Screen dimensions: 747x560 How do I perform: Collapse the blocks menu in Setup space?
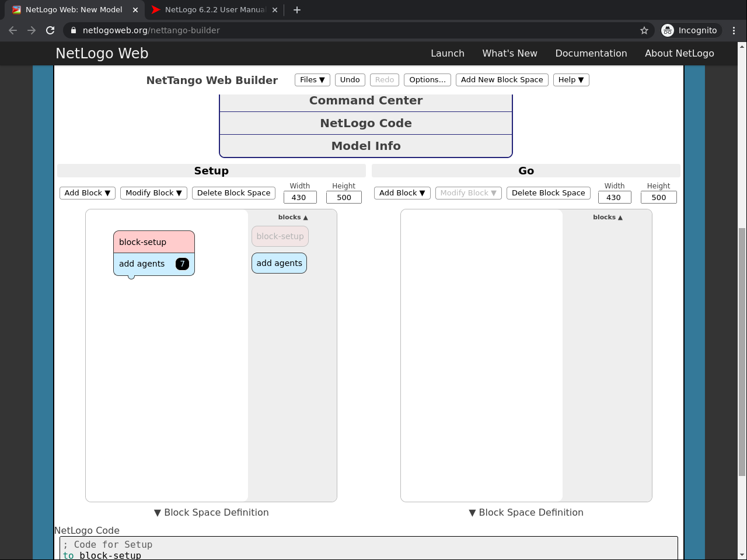point(293,217)
